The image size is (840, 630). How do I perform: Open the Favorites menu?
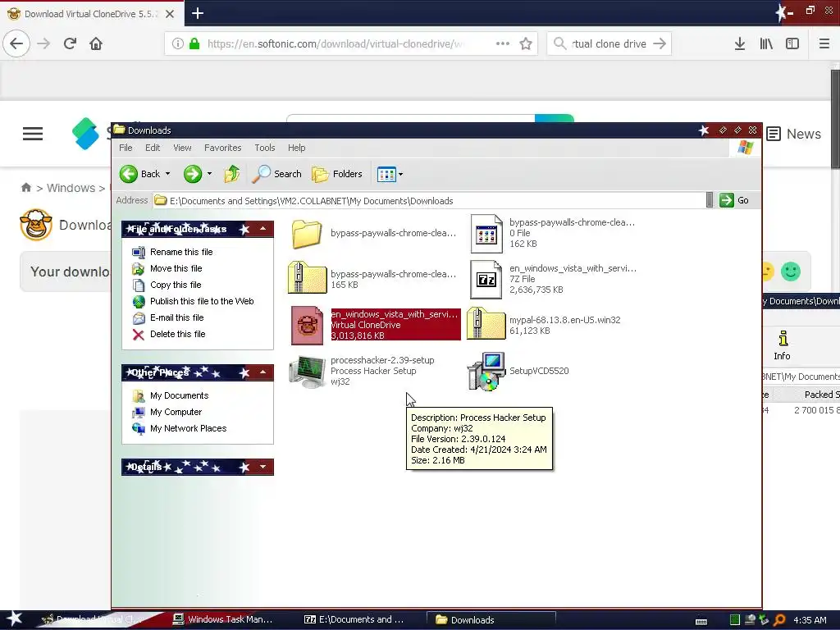click(223, 148)
